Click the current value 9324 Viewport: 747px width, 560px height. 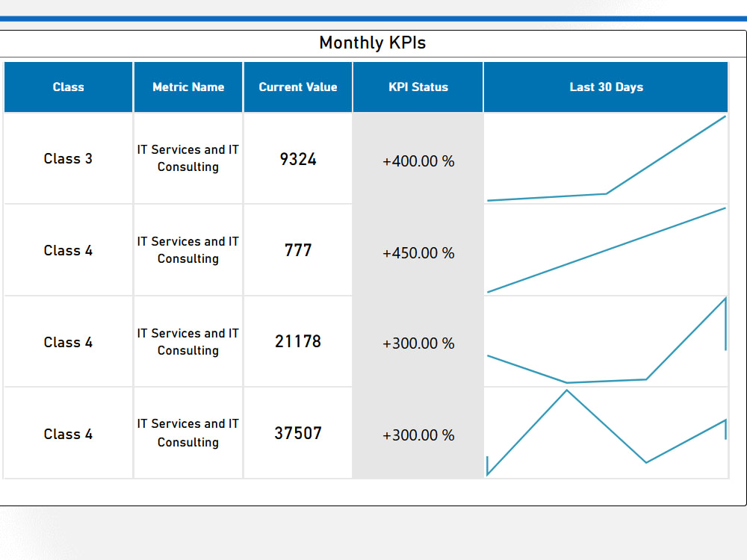[x=297, y=159]
